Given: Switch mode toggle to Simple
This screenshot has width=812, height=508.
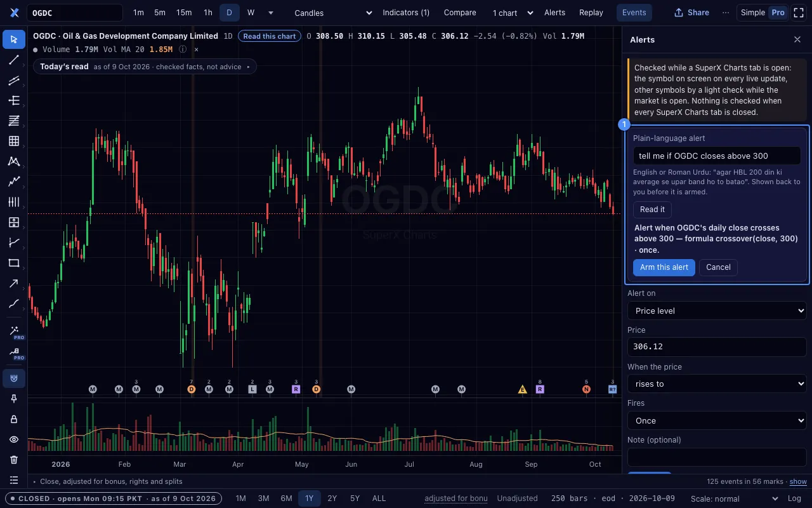Looking at the screenshot, I should 752,13.
